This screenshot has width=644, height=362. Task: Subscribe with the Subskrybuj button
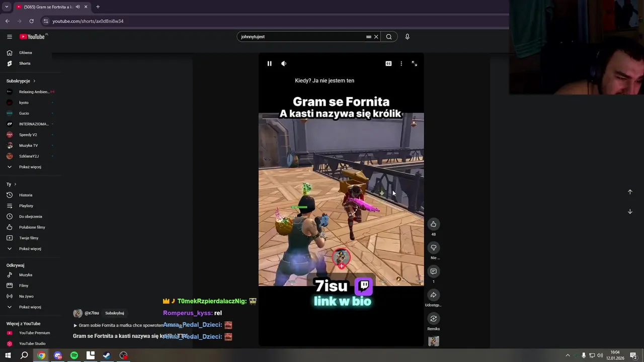click(115, 313)
